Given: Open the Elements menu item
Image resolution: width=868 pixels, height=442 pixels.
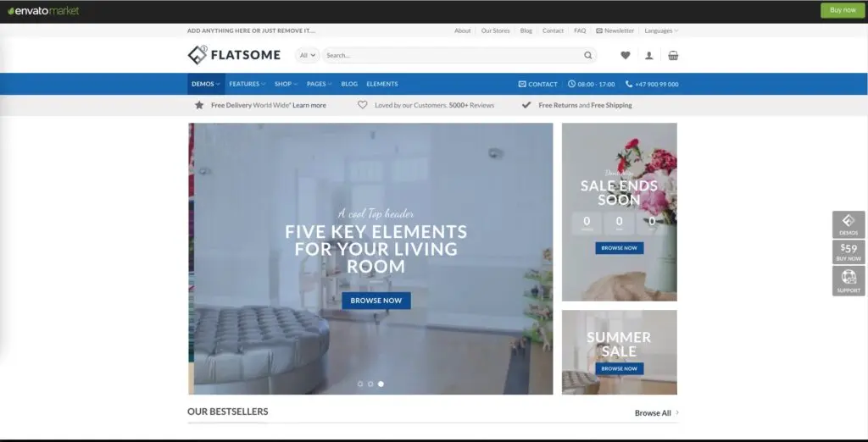Looking at the screenshot, I should (382, 84).
